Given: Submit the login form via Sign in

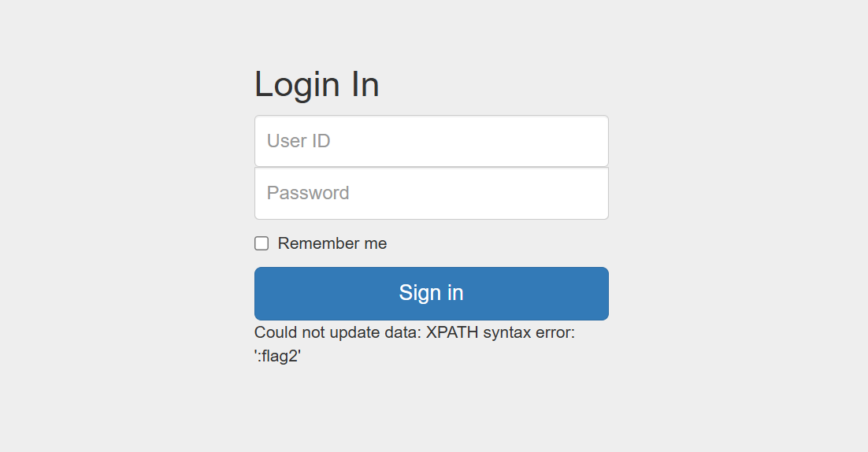Looking at the screenshot, I should click(431, 294).
